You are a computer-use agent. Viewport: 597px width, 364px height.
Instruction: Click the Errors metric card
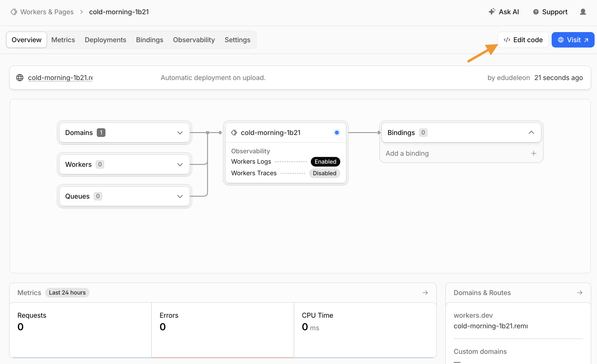click(x=222, y=330)
